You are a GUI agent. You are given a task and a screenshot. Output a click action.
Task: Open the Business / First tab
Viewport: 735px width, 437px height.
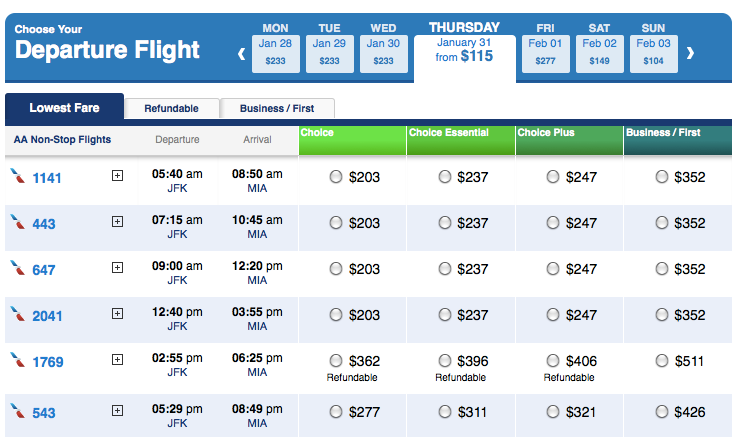click(278, 108)
